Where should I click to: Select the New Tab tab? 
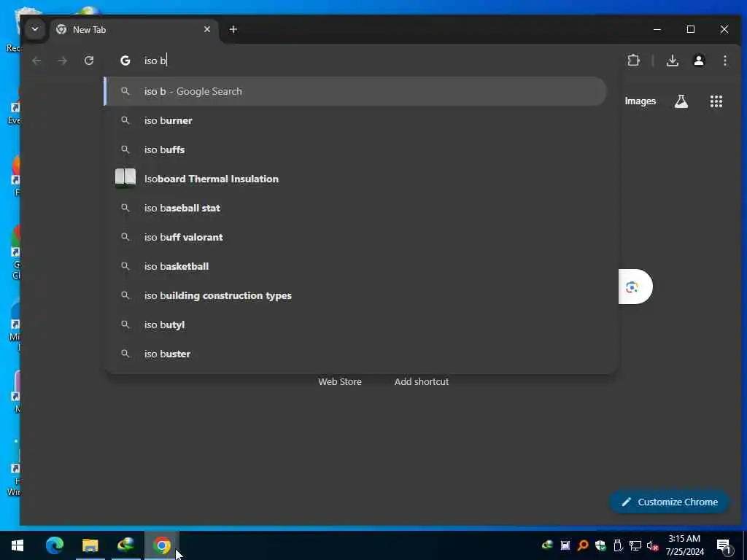click(133, 30)
